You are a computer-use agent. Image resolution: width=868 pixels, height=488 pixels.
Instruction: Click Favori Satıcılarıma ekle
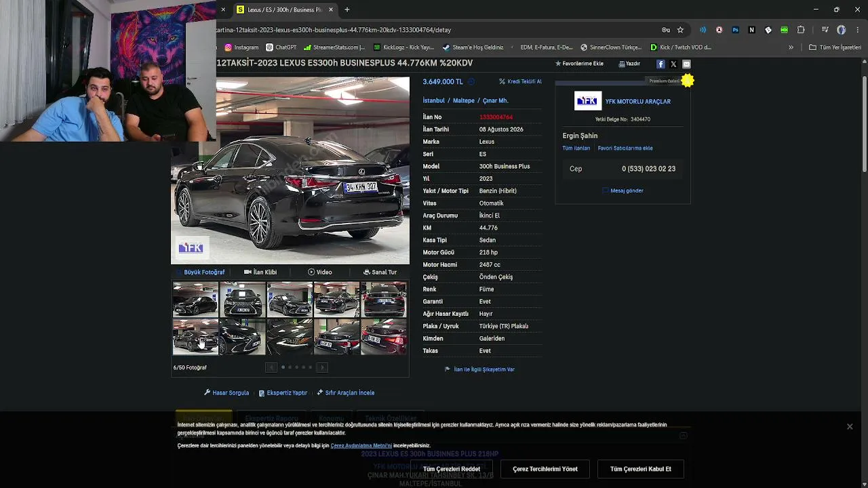(x=625, y=148)
